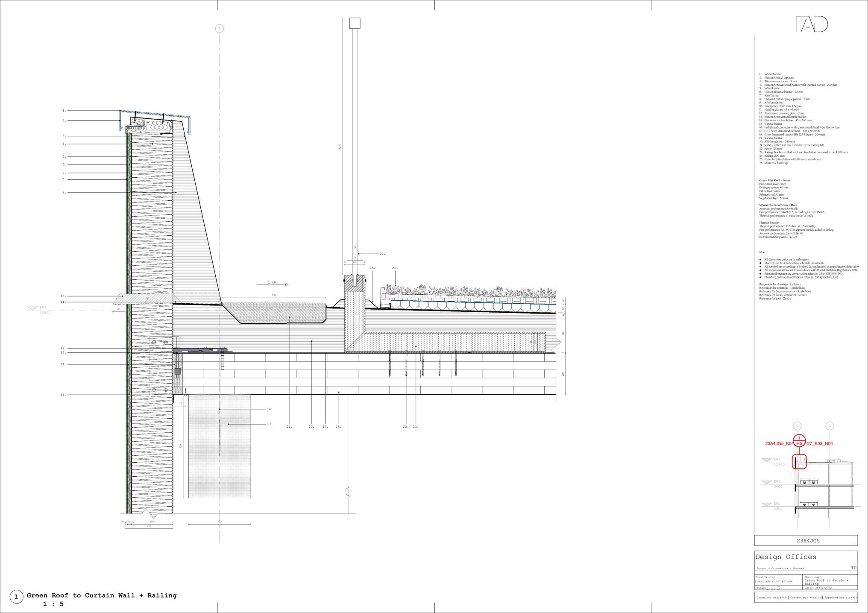Image resolution: width=868 pixels, height=613 pixels.
Task: Click the gravel-filled valley gutter hatch
Action: pos(278,314)
